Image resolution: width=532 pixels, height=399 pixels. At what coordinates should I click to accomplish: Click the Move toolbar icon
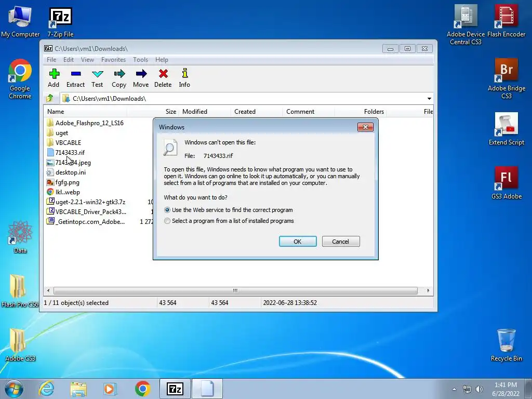pos(141,78)
